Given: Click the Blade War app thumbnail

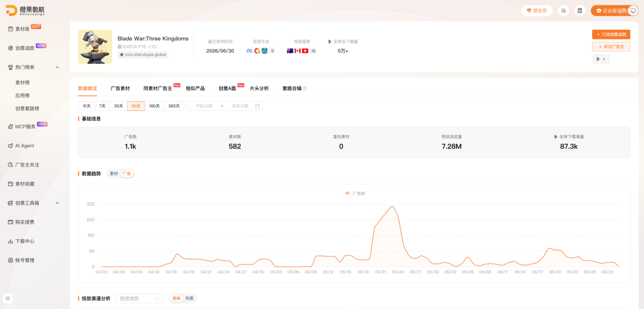Looking at the screenshot, I should [95, 47].
